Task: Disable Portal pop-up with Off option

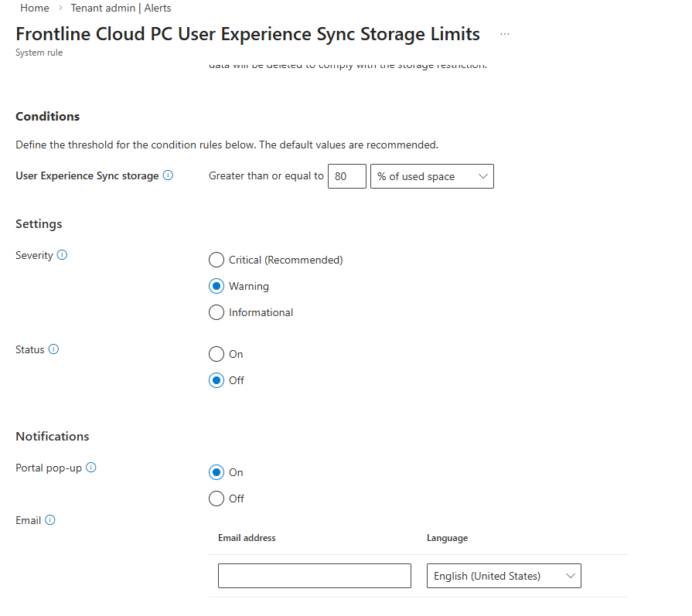Action: pyautogui.click(x=216, y=499)
